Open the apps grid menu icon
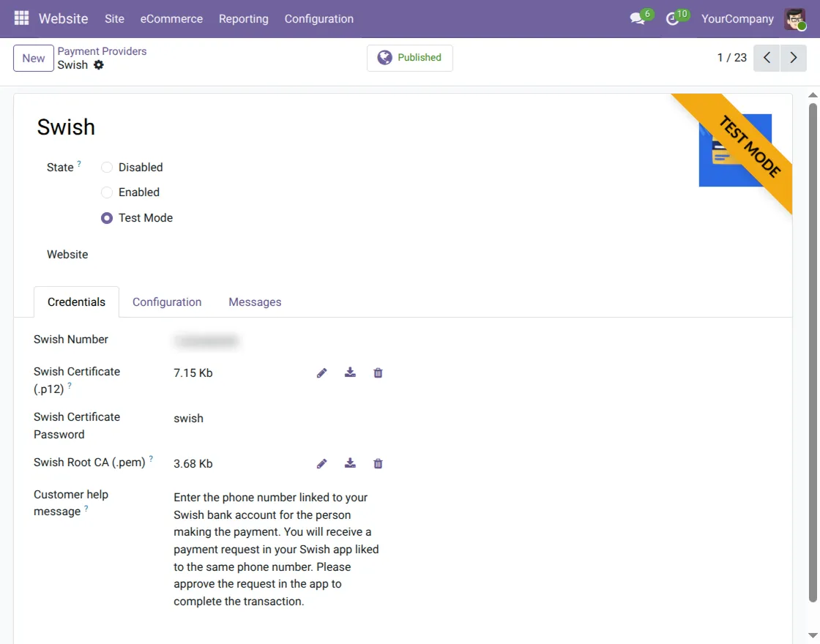820x644 pixels. tap(21, 18)
